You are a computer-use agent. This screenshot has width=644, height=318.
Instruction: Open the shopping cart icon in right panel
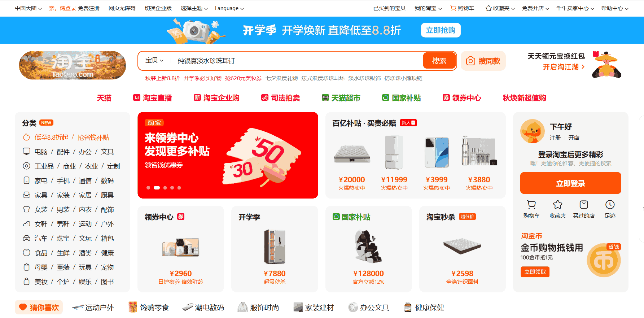coord(531,205)
